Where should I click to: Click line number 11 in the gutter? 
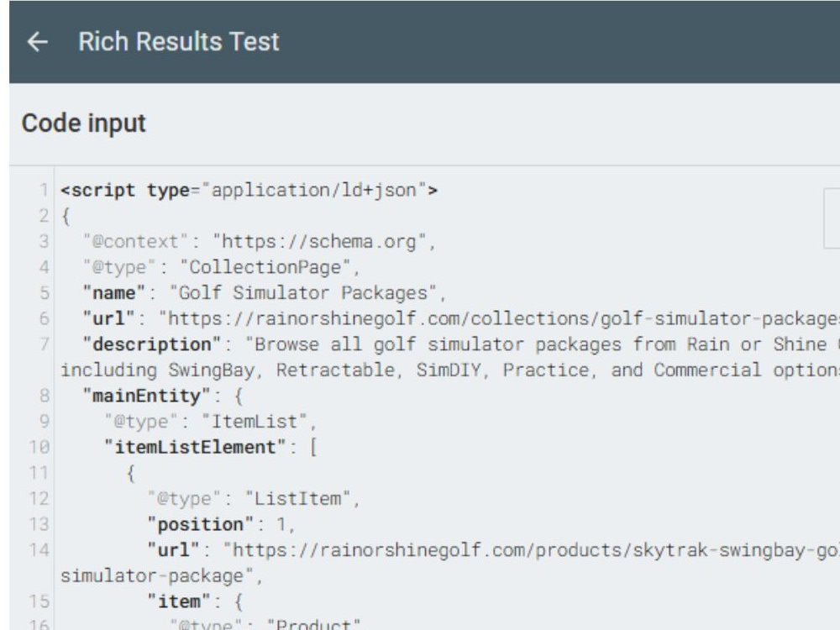pos(39,473)
